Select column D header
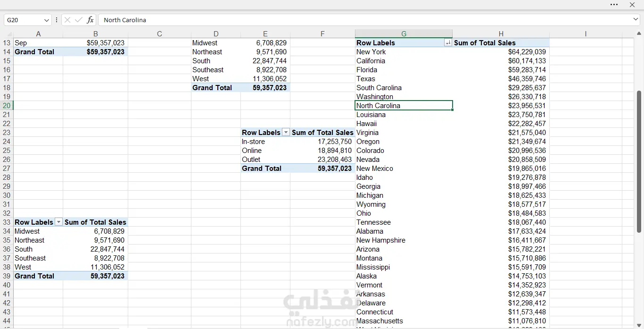The width and height of the screenshot is (644, 329). pos(216,34)
